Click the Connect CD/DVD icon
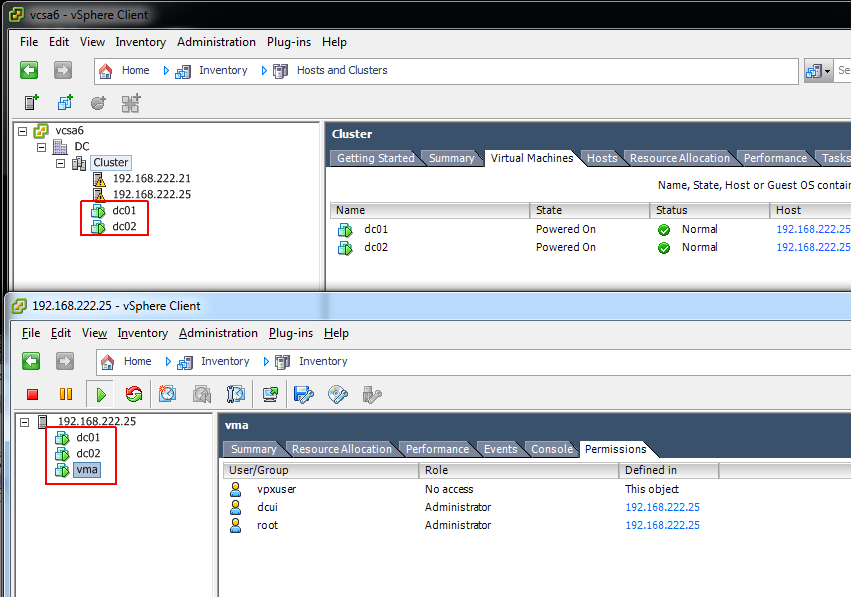 point(338,395)
